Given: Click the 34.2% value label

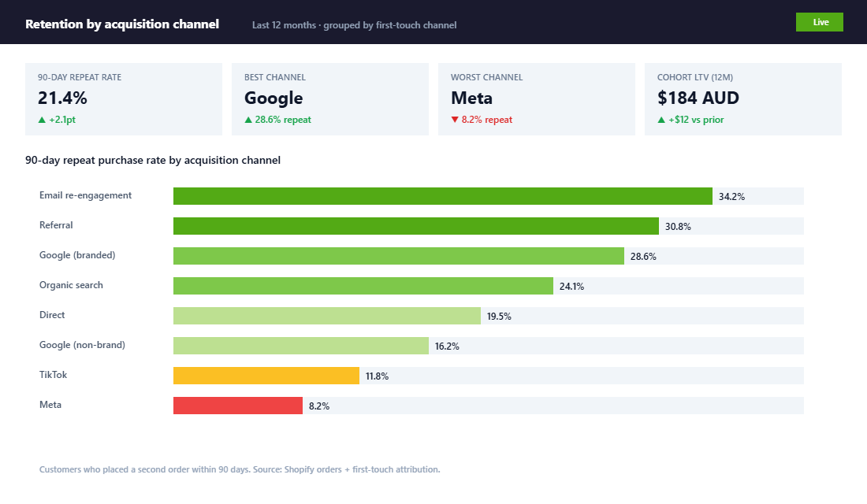Looking at the screenshot, I should pos(731,195).
